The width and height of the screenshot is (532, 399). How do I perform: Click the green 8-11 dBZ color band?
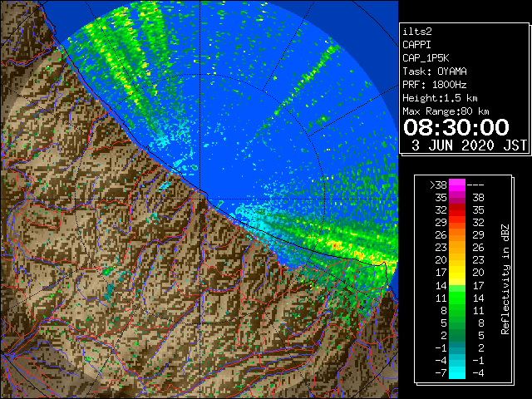point(457,310)
